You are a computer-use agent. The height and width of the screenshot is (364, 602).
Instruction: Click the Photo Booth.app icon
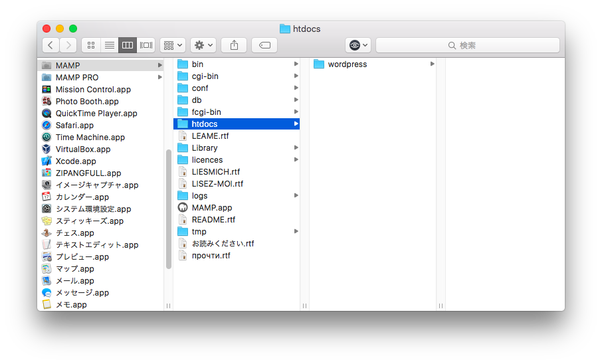coord(47,102)
